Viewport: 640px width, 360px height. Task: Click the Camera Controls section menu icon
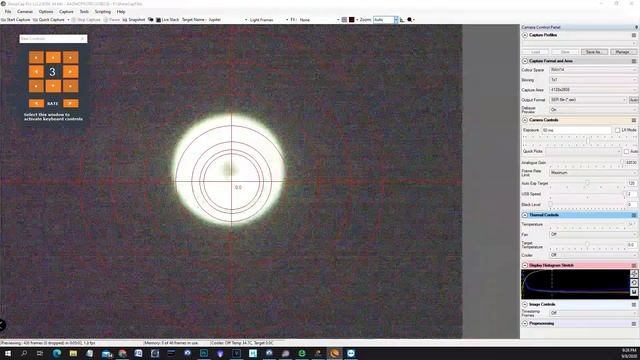(634, 120)
